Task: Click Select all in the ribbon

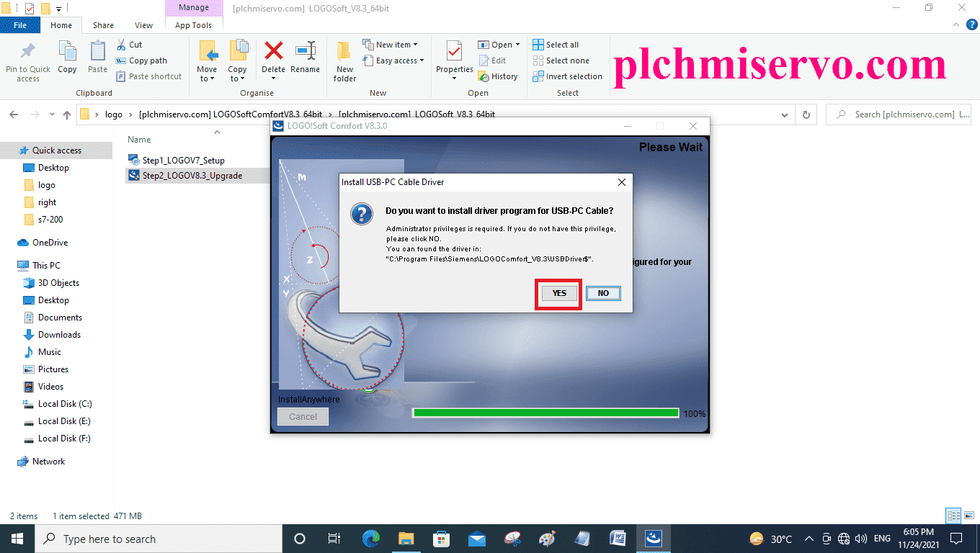Action: [x=556, y=45]
